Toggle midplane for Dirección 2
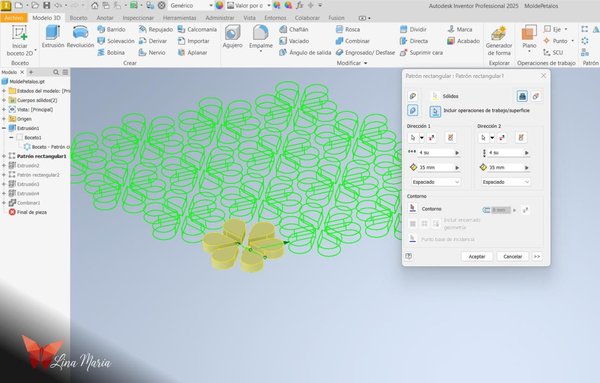The height and width of the screenshot is (383, 600). (520, 137)
